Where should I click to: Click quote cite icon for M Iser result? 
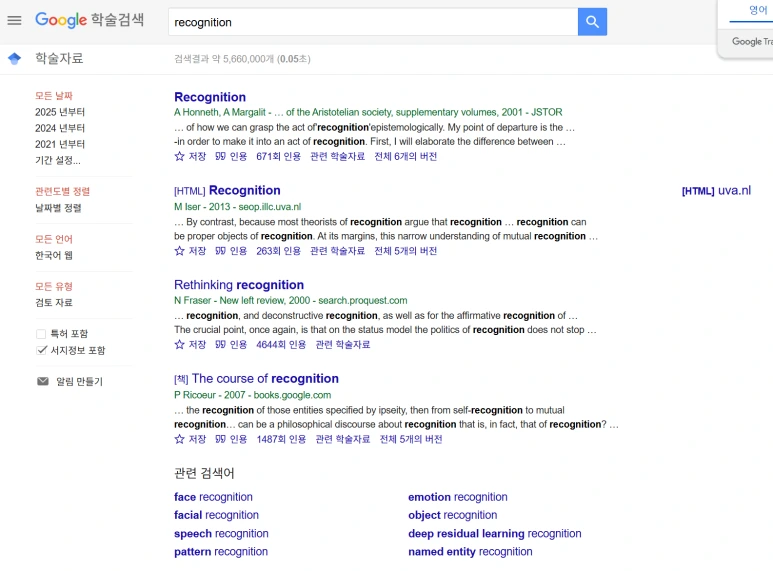pyautogui.click(x=220, y=251)
